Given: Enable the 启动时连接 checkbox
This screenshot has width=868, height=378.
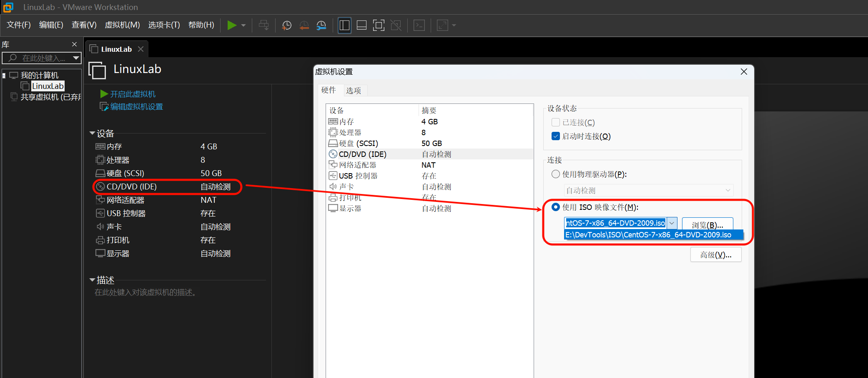Looking at the screenshot, I should tap(555, 136).
